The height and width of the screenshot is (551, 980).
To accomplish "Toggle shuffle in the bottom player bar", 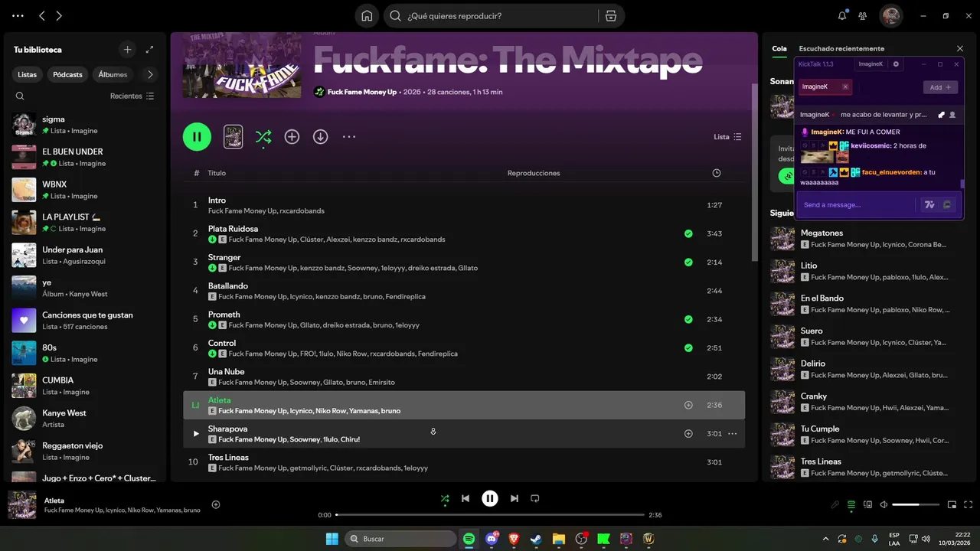I will pos(445,498).
